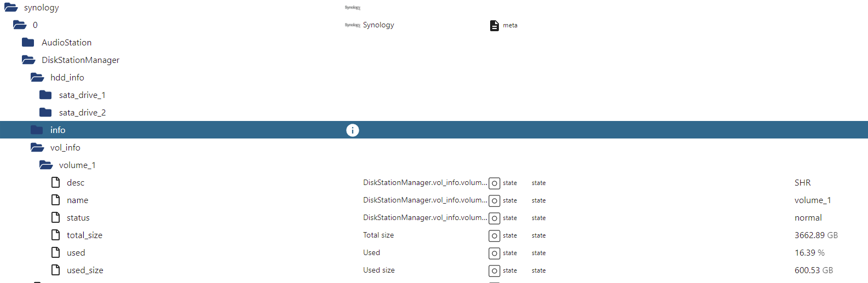
Task: Click the file icon next to status
Action: click(x=55, y=218)
